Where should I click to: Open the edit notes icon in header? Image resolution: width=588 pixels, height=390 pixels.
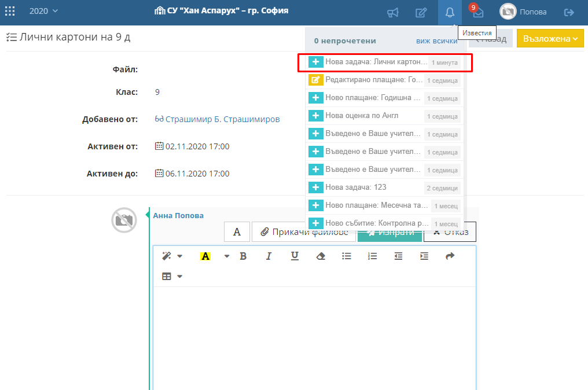[421, 12]
